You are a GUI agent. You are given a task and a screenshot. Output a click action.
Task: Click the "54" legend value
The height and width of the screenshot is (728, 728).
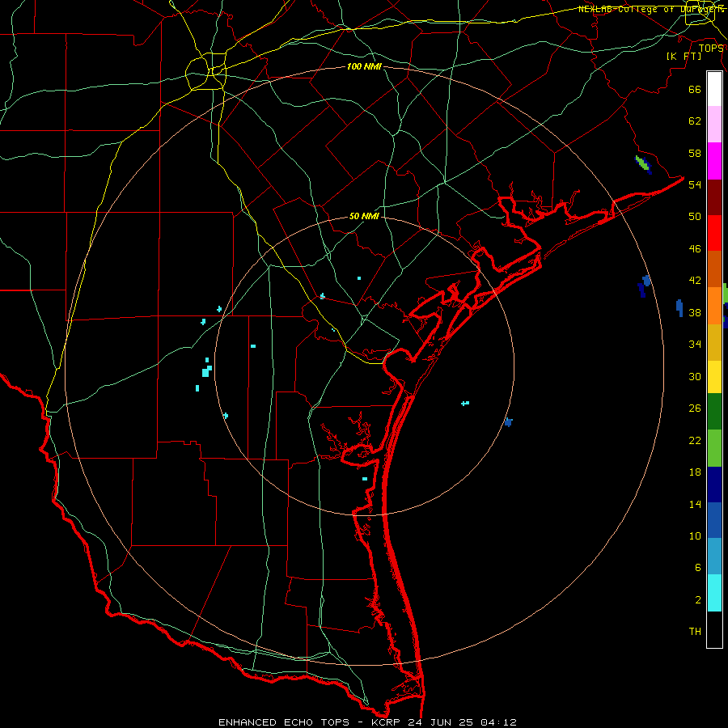click(695, 184)
